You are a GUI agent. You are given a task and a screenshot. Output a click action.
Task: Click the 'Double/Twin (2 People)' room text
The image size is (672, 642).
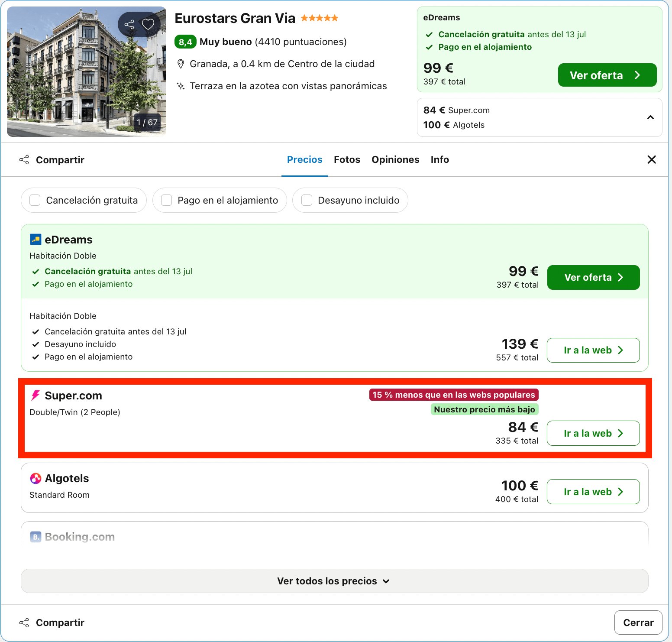(x=75, y=412)
